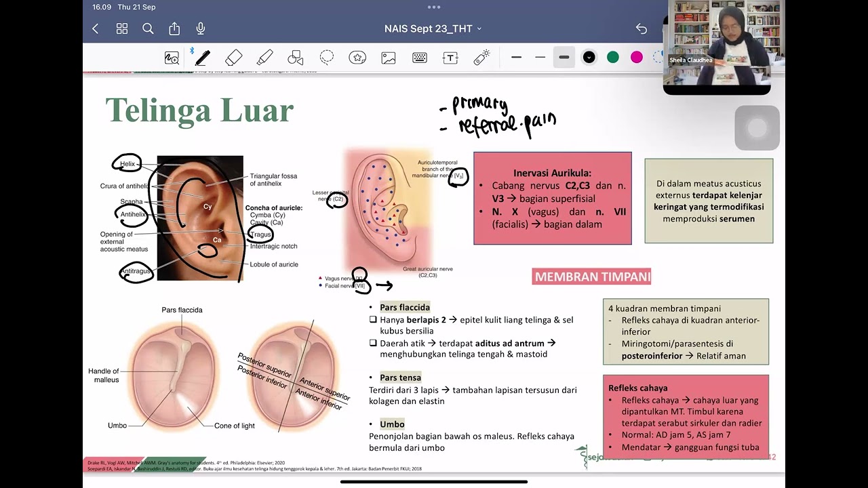This screenshot has width=868, height=488.
Task: Tap the circled 'Helix' ear label
Action: [127, 163]
